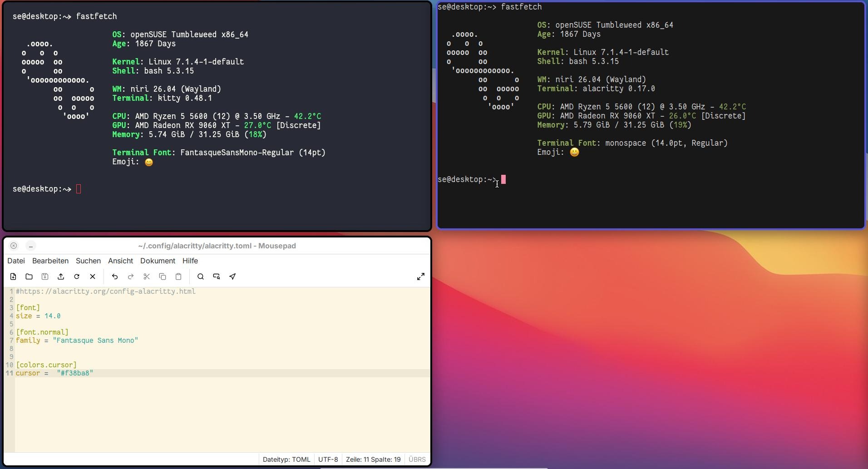Open the UTF-8 encoding selector
This screenshot has height=469, width=868.
328,459
